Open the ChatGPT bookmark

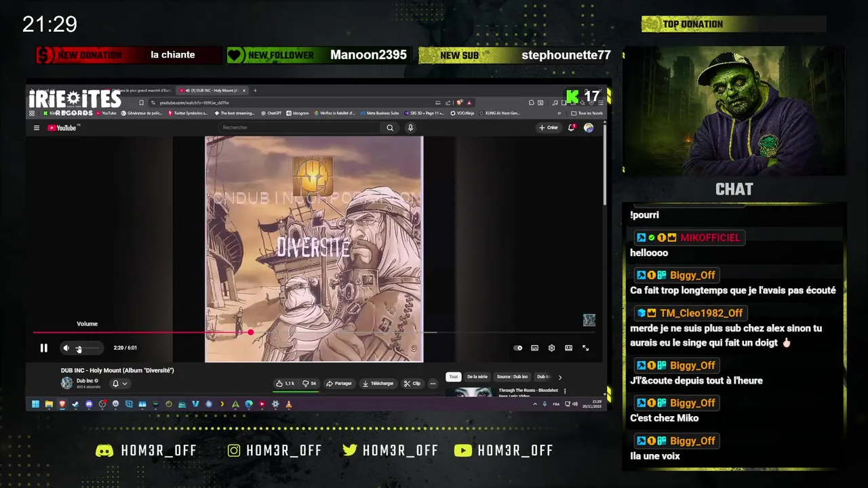tap(271, 113)
